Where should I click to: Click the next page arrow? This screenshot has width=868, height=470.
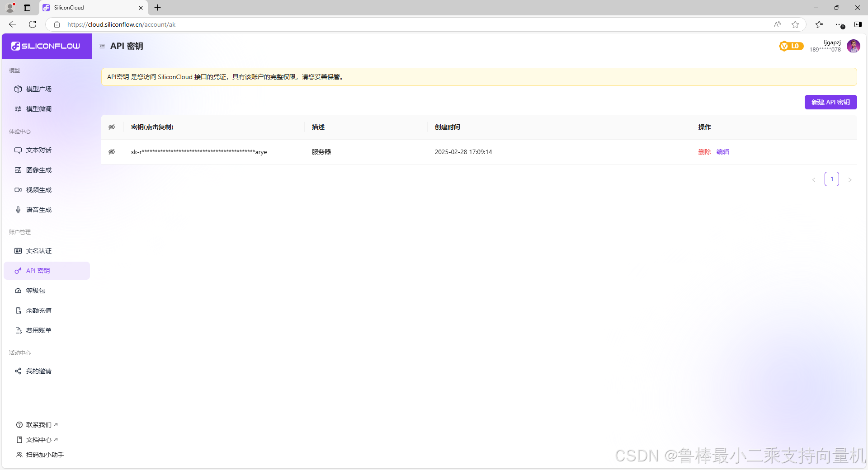pos(849,179)
